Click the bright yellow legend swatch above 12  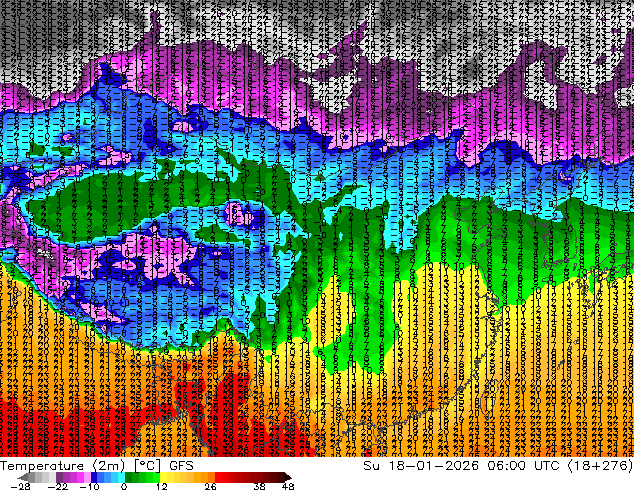163,477
